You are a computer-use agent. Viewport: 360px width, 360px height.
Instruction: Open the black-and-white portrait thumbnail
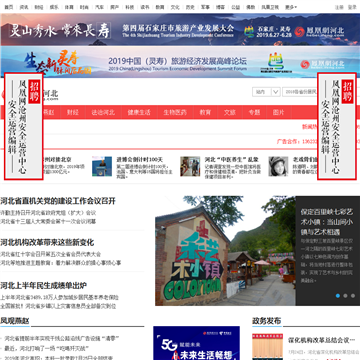(x=278, y=166)
